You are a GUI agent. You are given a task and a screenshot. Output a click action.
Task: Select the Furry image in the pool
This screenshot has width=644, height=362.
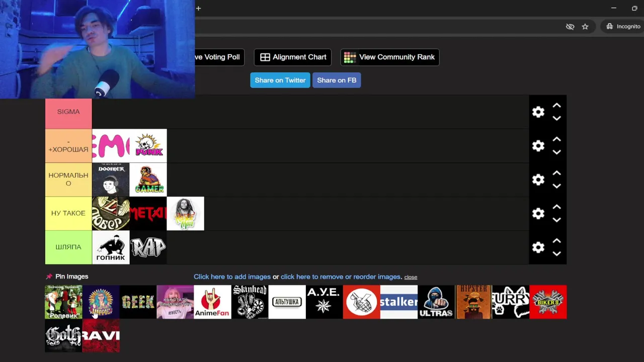510,302
